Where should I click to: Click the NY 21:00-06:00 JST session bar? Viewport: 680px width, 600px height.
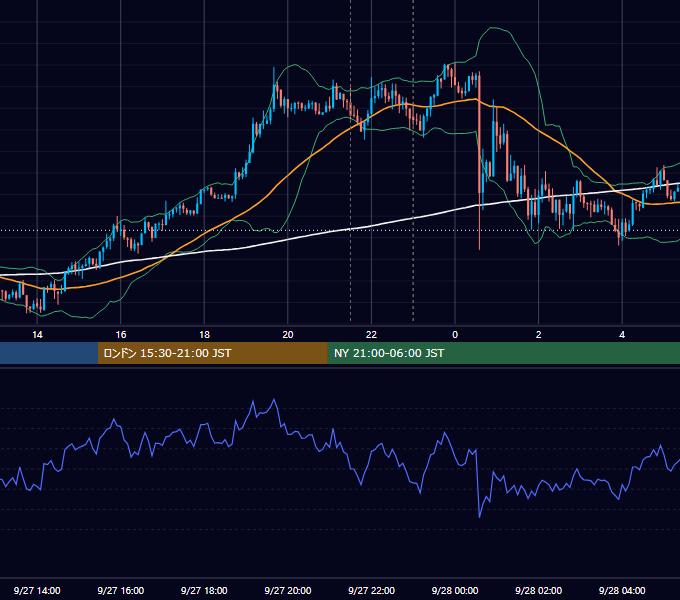(503, 353)
